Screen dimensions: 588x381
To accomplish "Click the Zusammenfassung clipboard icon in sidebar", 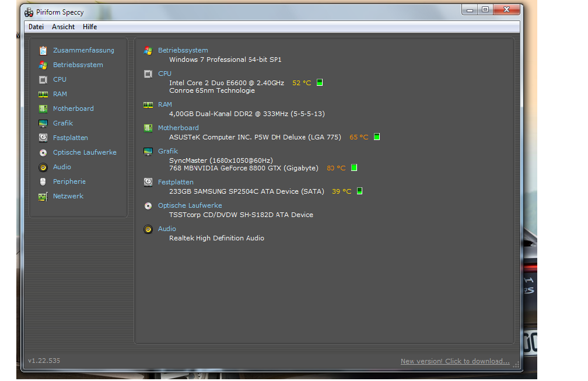I will click(43, 50).
